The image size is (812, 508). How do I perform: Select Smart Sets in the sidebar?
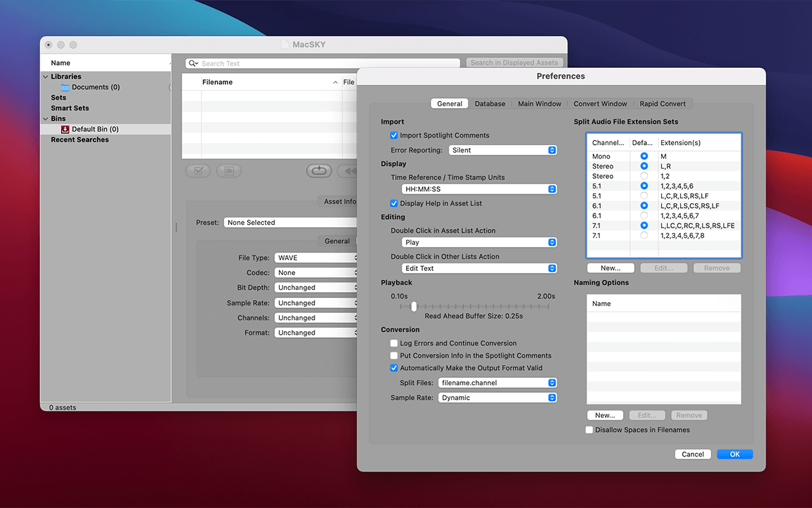pyautogui.click(x=70, y=108)
